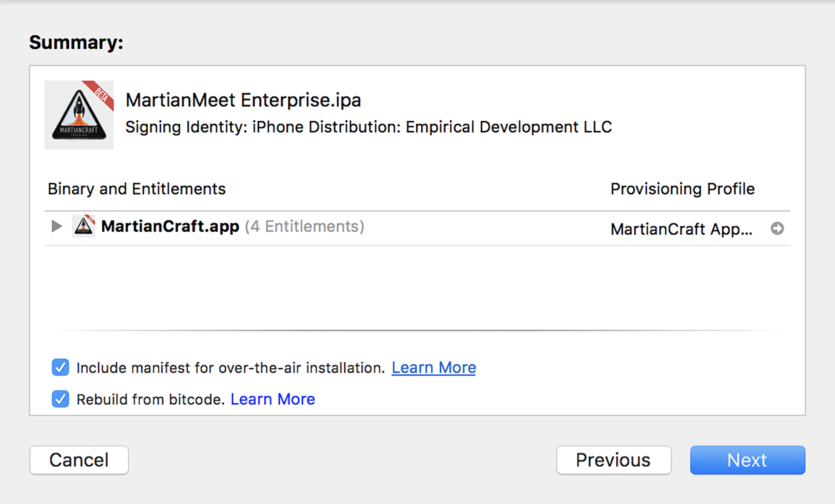This screenshot has height=504, width=835.
Task: Click the Binary and Entitlements column header
Action: click(x=137, y=189)
